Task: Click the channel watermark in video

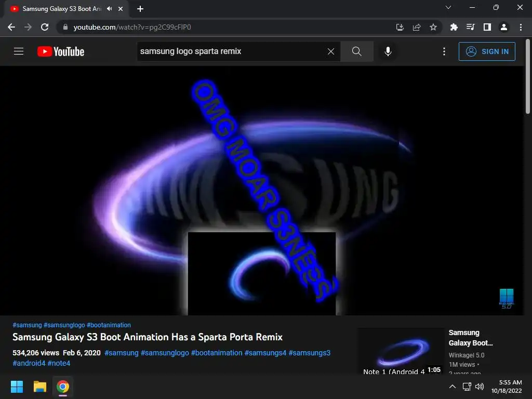Action: 507,299
